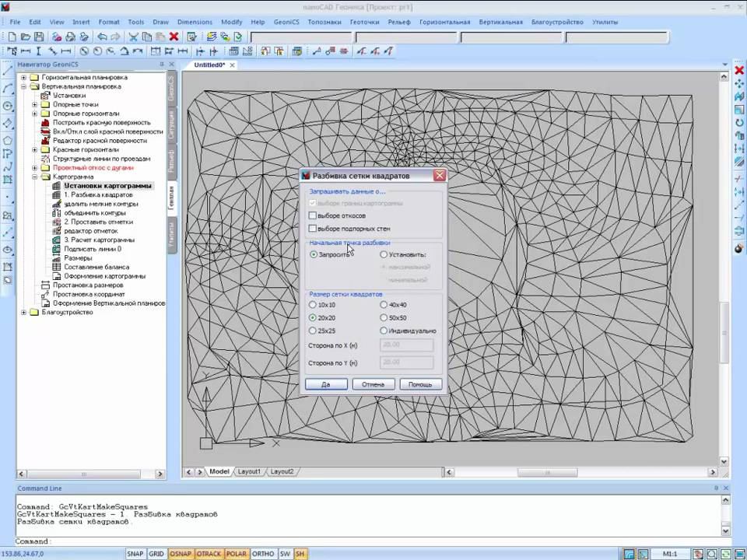Click the red X delete icon in toolbar
Viewport: 747px width, 560px height.
coord(174,37)
